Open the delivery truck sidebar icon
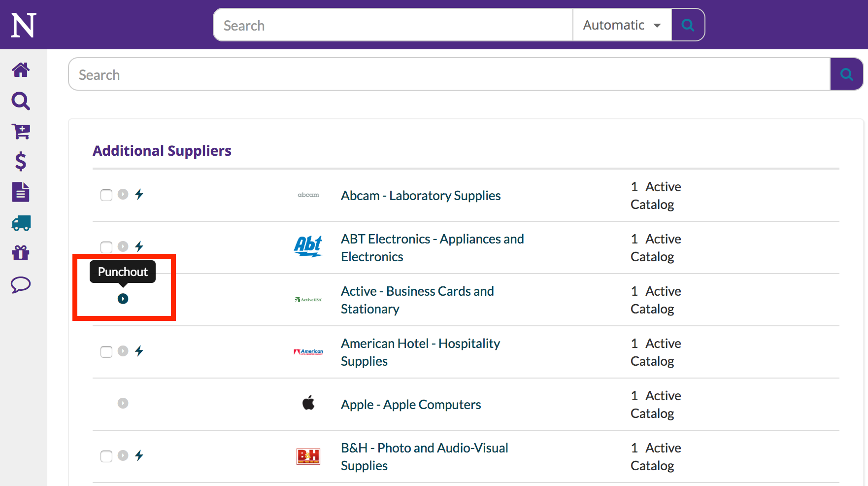This screenshot has height=486, width=868. point(21,223)
